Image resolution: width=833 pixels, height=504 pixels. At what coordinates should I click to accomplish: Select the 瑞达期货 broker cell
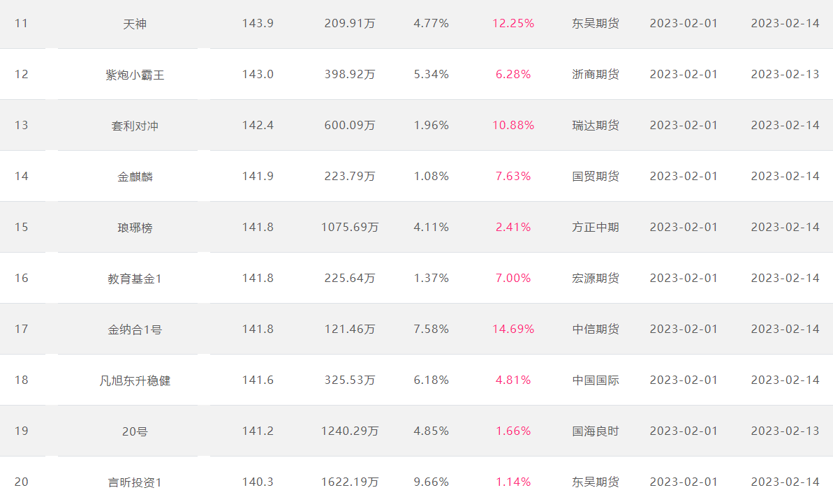click(x=595, y=126)
